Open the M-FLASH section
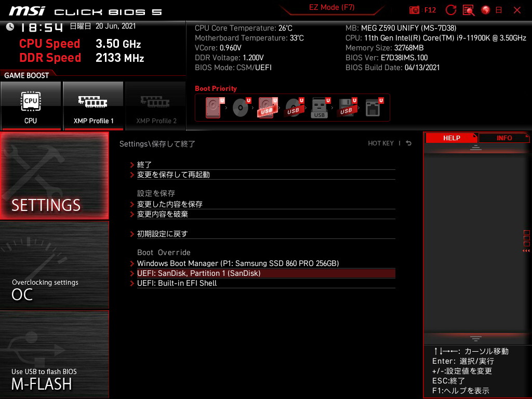532x399 pixels. point(54,354)
